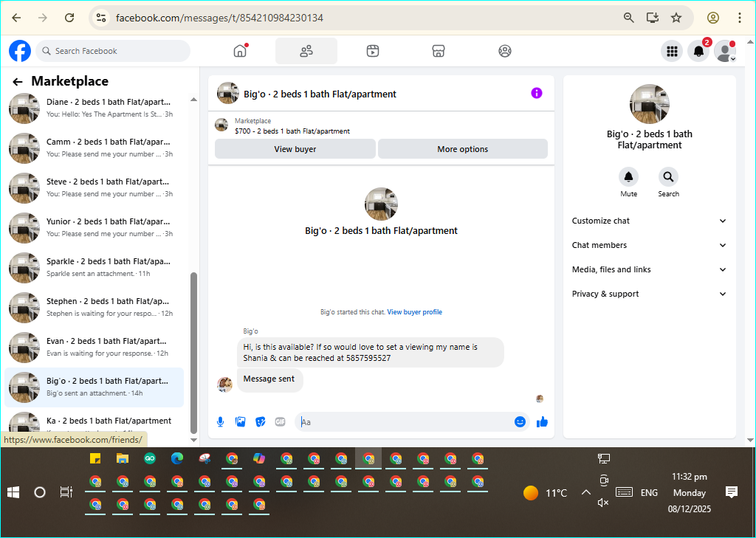The image size is (756, 538).
Task: Go back from Marketplace chats
Action: [18, 82]
